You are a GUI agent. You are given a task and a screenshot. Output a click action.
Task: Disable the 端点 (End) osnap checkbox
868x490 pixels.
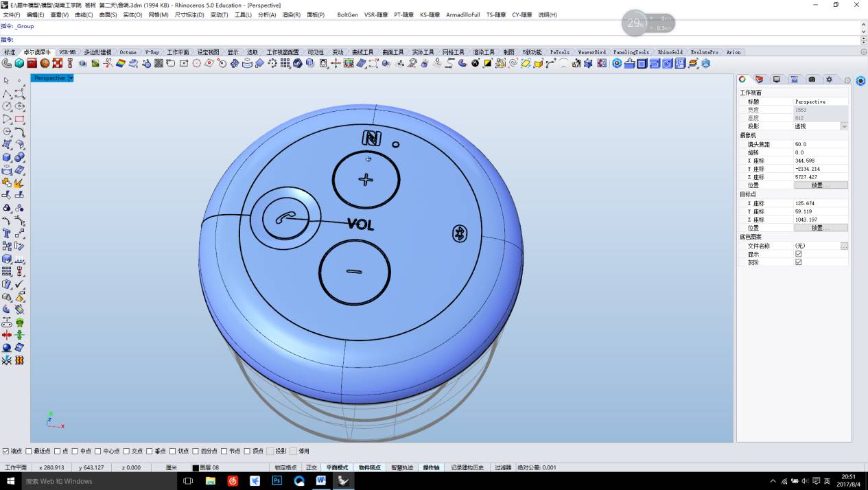coord(6,451)
